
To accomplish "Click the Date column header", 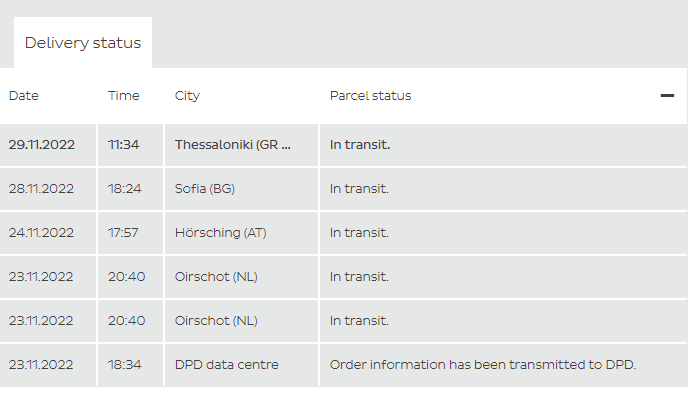I will point(23,96).
